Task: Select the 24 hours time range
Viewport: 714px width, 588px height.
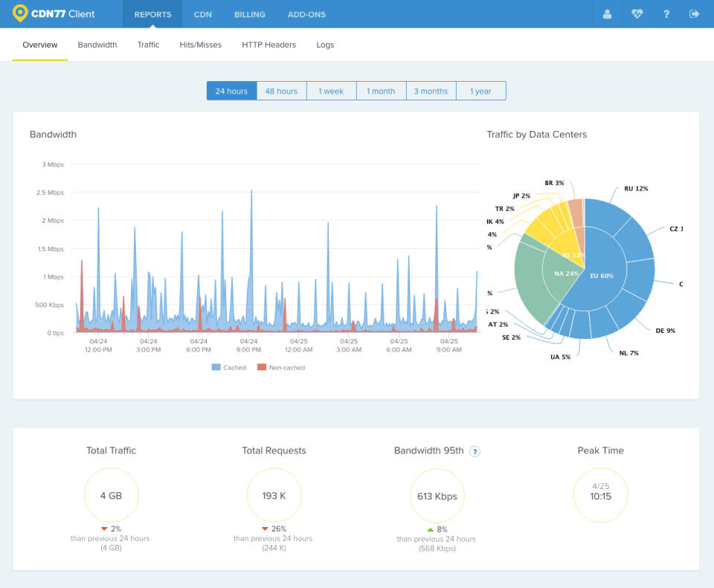Action: pyautogui.click(x=231, y=90)
